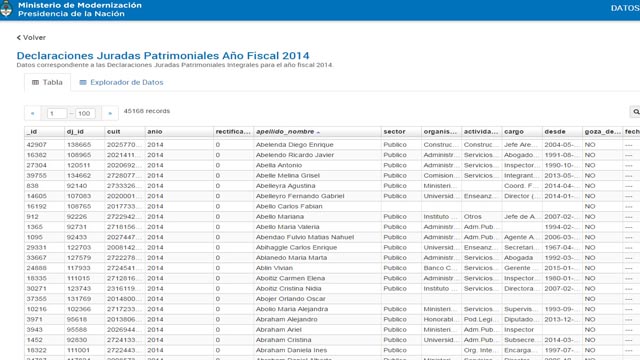Sort by the rectifica... column header

[233, 132]
